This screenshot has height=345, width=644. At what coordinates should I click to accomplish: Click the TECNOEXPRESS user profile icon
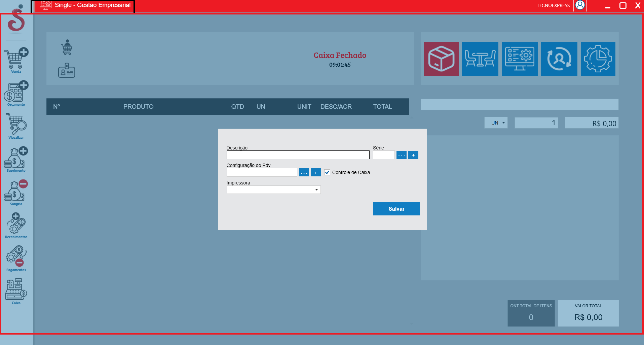[x=580, y=5]
